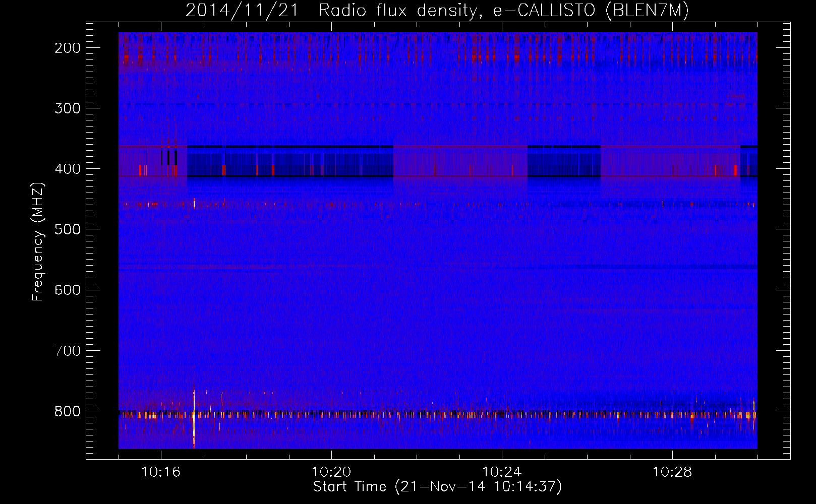Select the 800 frequency tick label

pyautogui.click(x=68, y=411)
